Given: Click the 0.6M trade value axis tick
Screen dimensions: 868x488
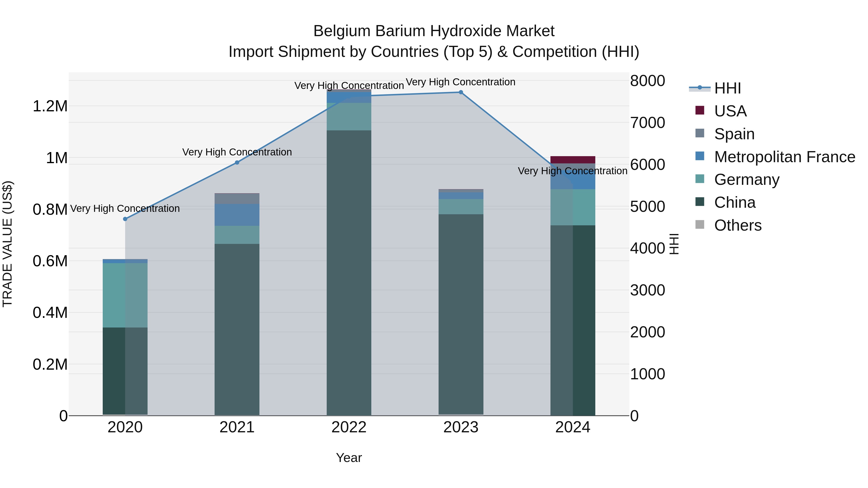Looking at the screenshot, I should pos(50,261).
